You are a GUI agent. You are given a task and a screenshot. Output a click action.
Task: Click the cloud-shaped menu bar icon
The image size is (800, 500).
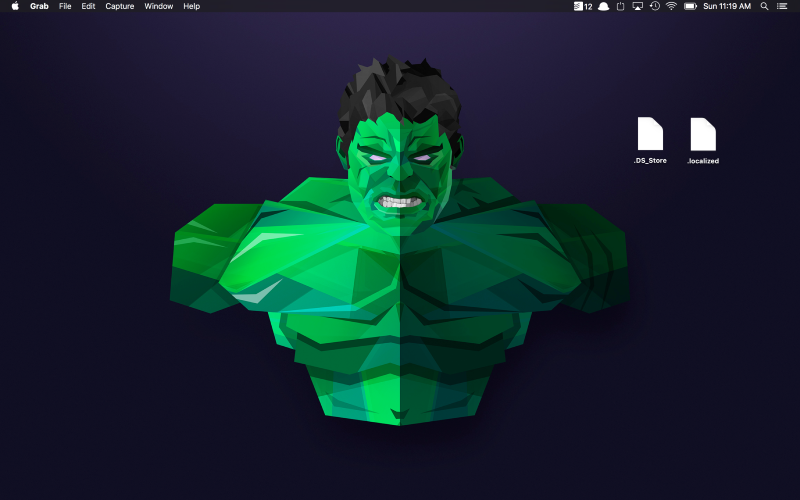pos(603,6)
